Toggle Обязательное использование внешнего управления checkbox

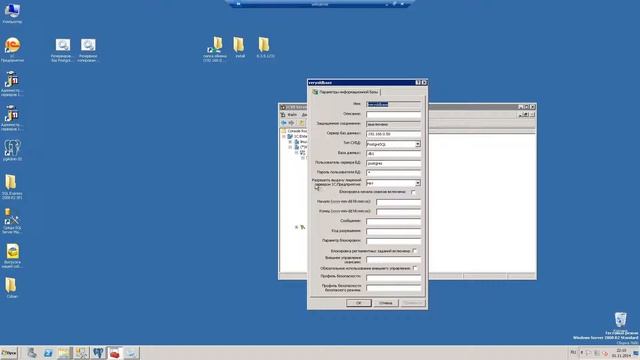pyautogui.click(x=415, y=268)
